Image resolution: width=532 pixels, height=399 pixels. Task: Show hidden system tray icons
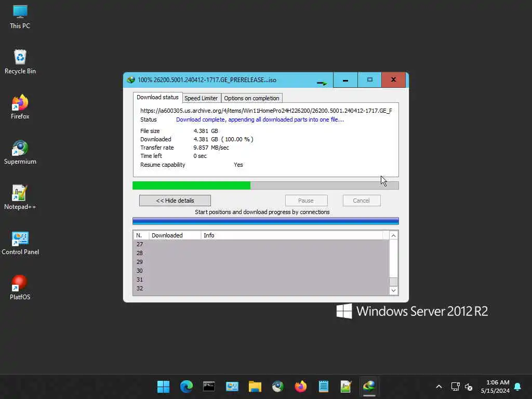[438, 387]
